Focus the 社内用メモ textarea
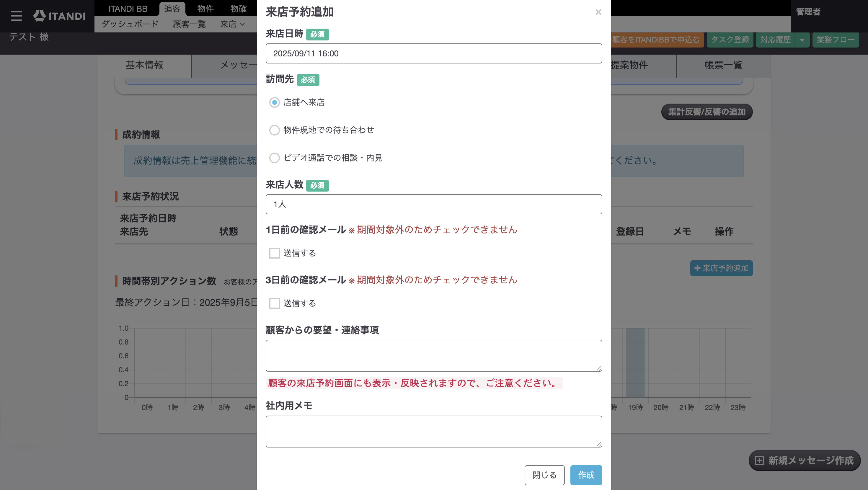 coord(434,431)
